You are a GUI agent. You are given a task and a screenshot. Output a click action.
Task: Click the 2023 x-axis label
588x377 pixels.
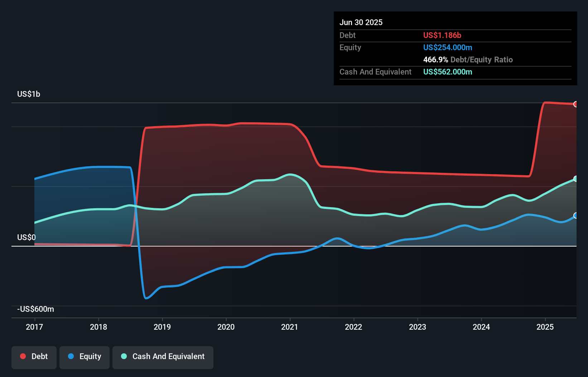[418, 327]
